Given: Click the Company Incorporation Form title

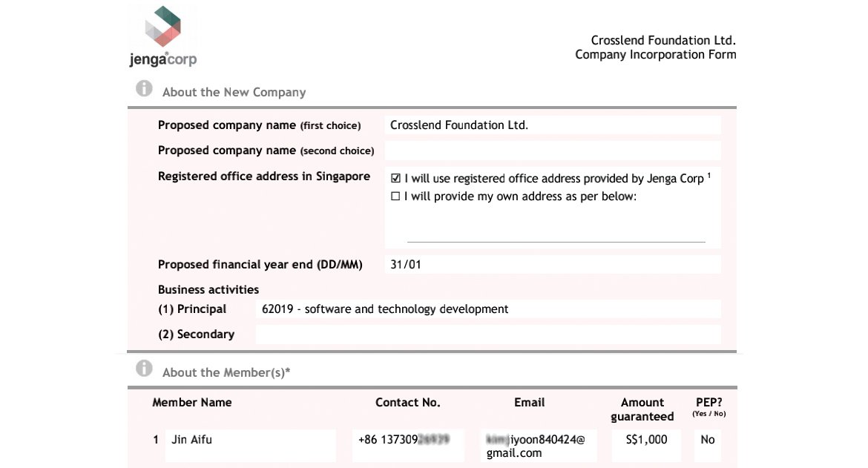Looking at the screenshot, I should coord(655,55).
